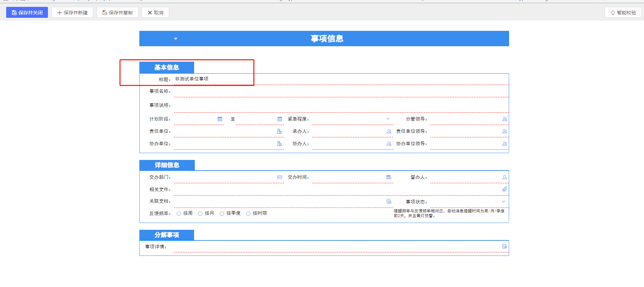Select 按月 feedback frequency
The width and height of the screenshot is (644, 287).
200,214
